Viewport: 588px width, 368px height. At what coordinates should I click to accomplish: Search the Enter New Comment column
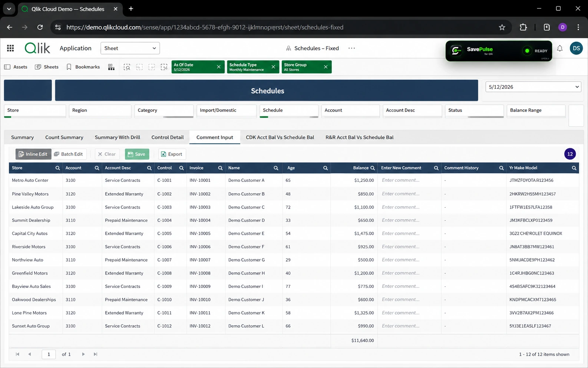coord(436,168)
